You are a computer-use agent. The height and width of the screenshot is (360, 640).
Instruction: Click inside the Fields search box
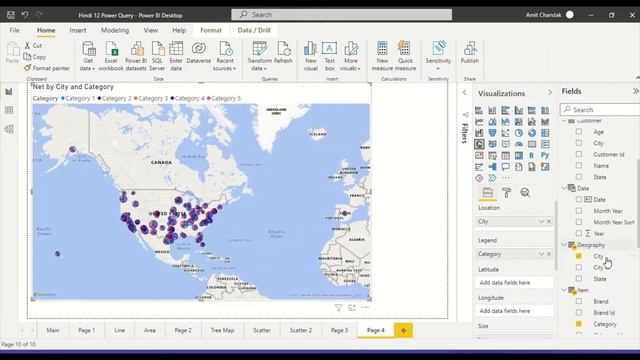[600, 109]
